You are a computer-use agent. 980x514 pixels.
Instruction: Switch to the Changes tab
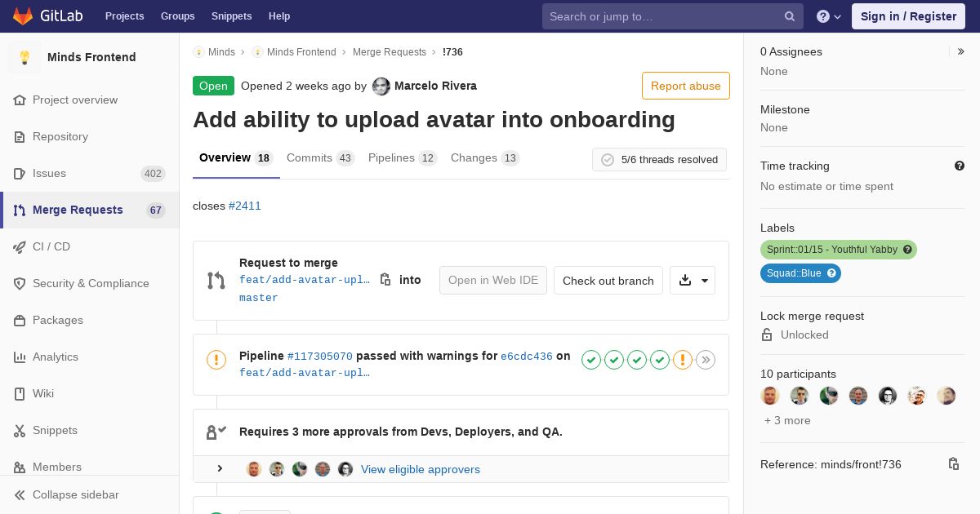(485, 158)
